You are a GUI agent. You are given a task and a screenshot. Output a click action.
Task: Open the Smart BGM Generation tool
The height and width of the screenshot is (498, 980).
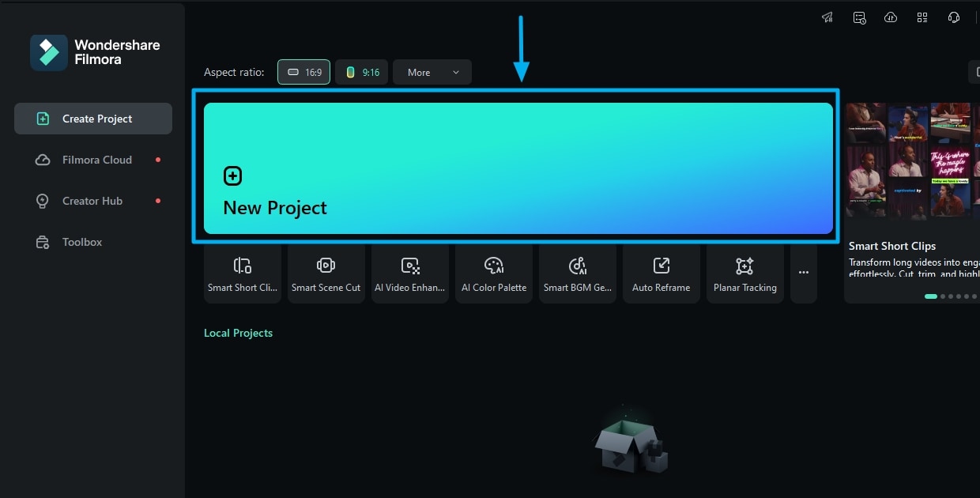click(578, 274)
